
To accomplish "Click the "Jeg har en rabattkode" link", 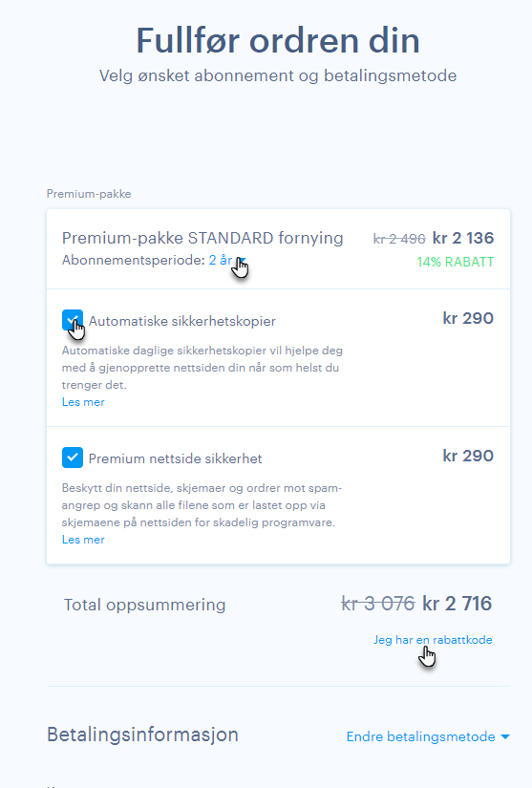I will point(433,640).
